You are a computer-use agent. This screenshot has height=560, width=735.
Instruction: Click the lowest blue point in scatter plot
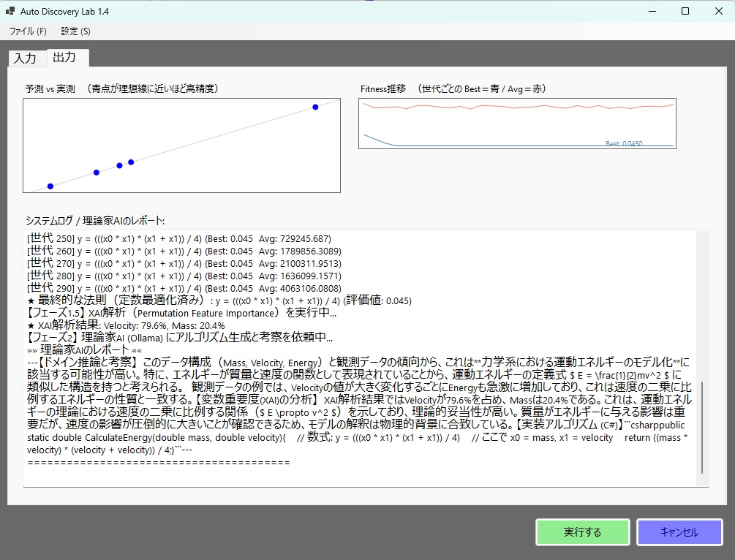(x=50, y=186)
